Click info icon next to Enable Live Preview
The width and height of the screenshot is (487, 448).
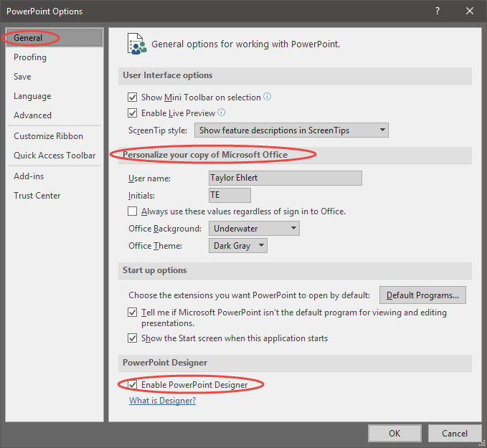(x=221, y=113)
